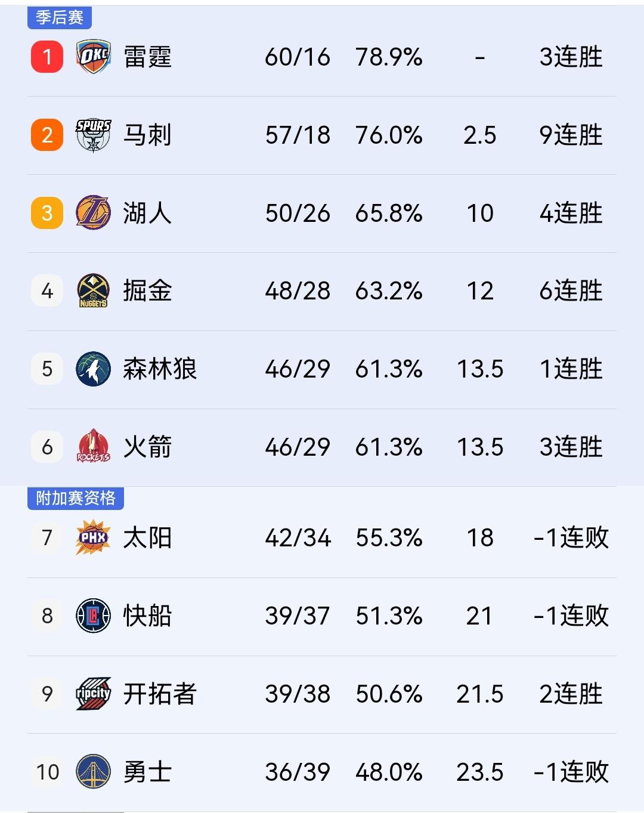This screenshot has height=813, width=644.
Task: Open the 马刺 team page link
Action: 146,134
